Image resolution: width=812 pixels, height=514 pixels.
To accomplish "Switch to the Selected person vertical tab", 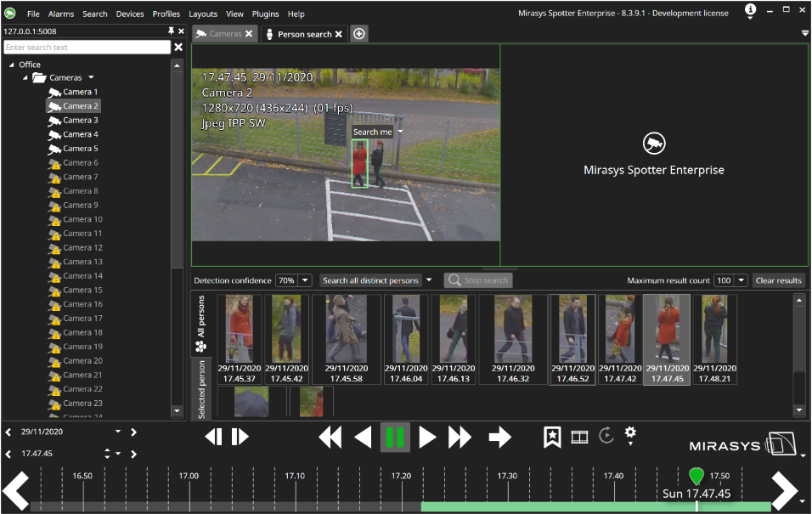I will tap(202, 389).
